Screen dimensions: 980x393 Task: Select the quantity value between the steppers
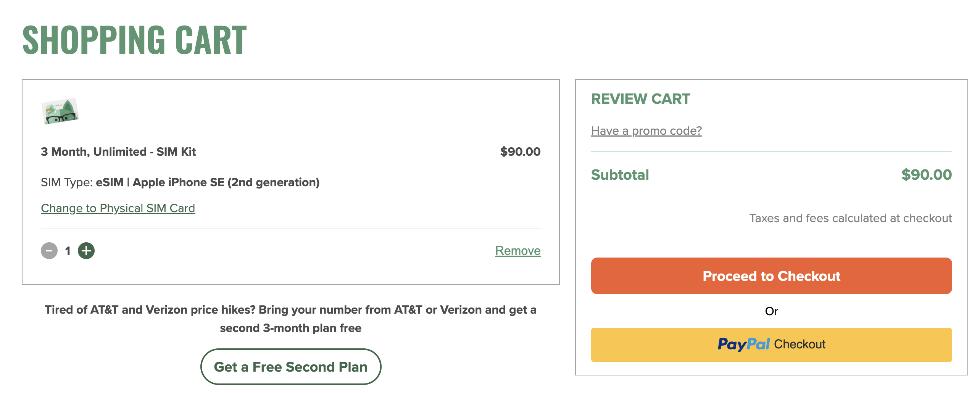point(67,251)
